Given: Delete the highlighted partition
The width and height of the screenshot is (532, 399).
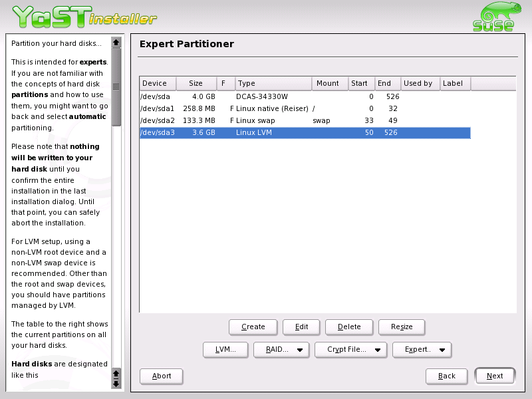Looking at the screenshot, I should pos(349,327).
